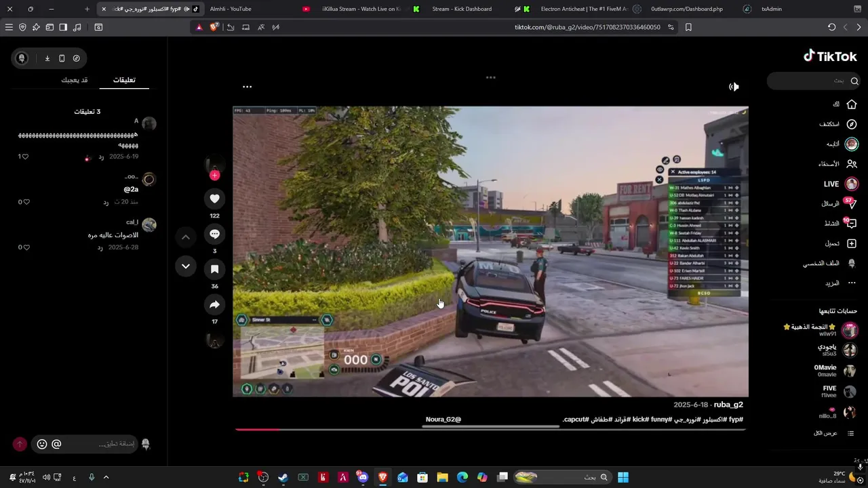The image size is (868, 488).
Task: Like the video with the heart icon
Action: pyautogui.click(x=214, y=199)
